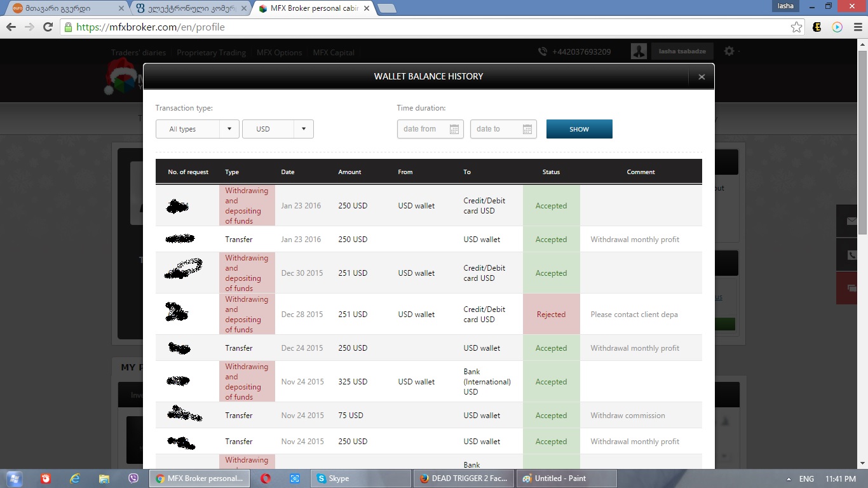
Task: Click the 'Comment' column header
Action: [641, 172]
